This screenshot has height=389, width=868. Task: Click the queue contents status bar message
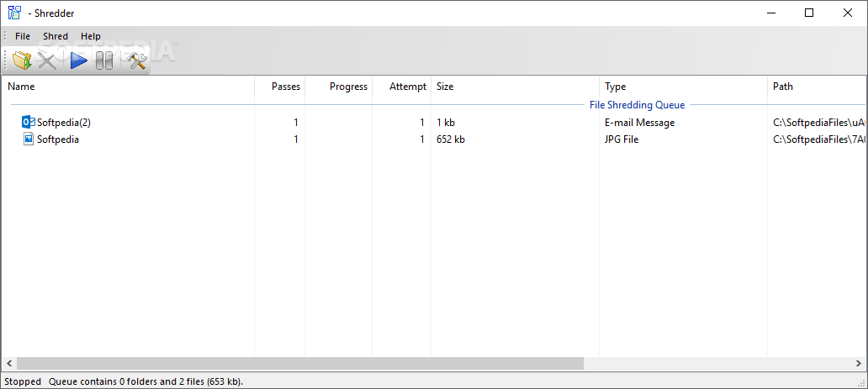click(x=146, y=381)
